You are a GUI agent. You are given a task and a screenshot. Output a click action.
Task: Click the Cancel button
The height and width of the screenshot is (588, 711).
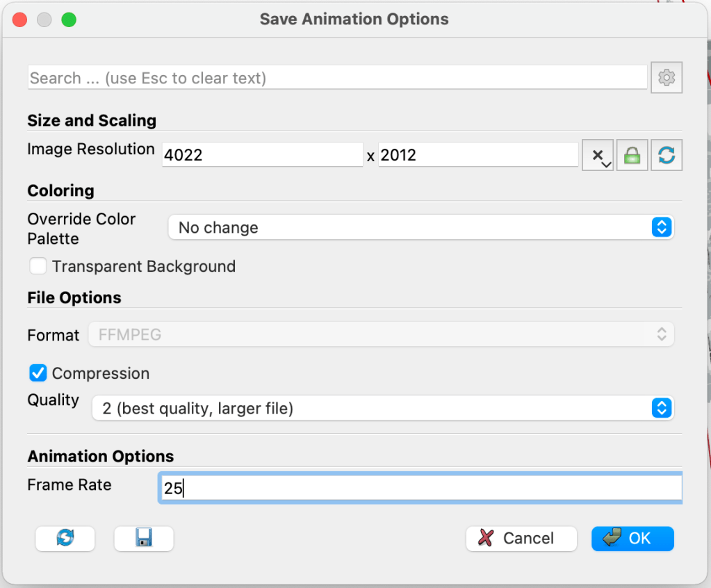(521, 538)
